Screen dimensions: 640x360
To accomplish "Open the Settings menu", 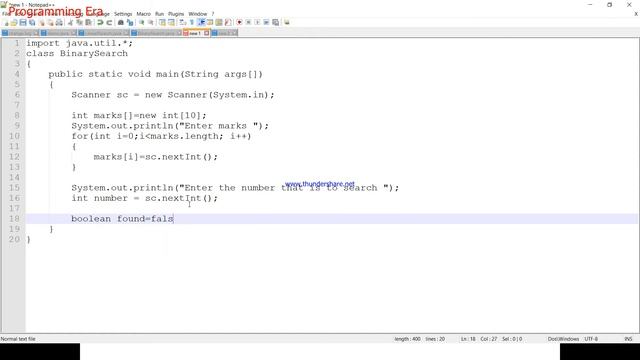I will [123, 14].
